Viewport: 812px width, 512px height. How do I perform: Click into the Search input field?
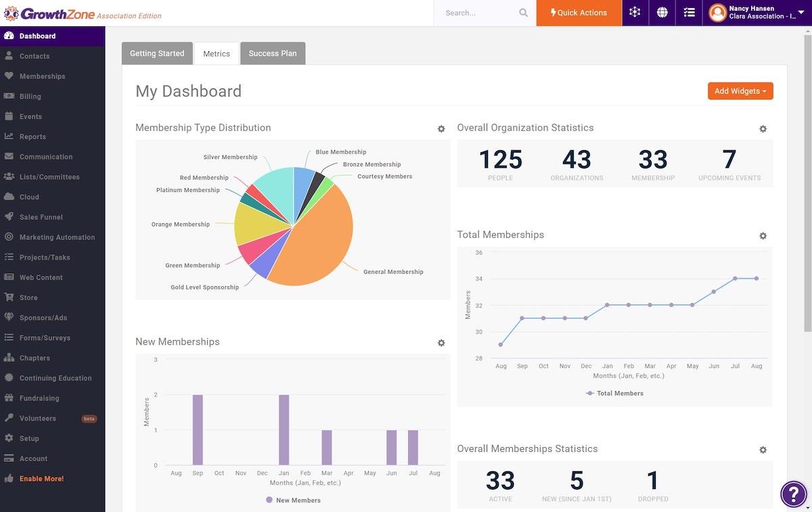point(477,13)
